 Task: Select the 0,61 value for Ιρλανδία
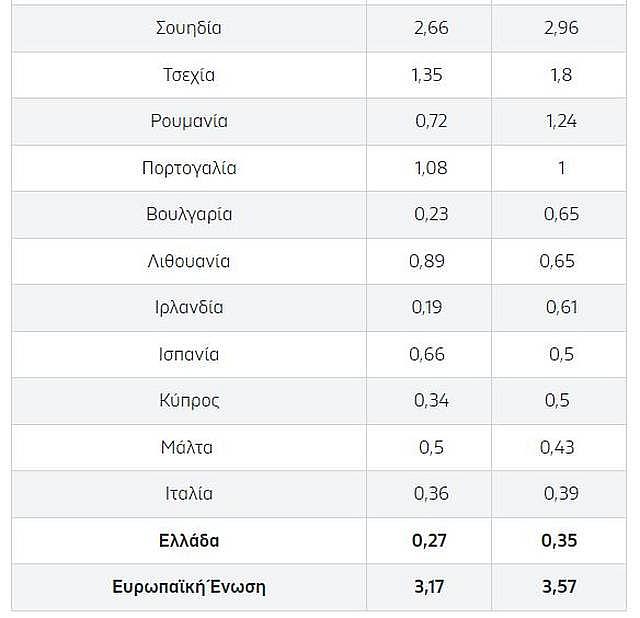click(561, 307)
